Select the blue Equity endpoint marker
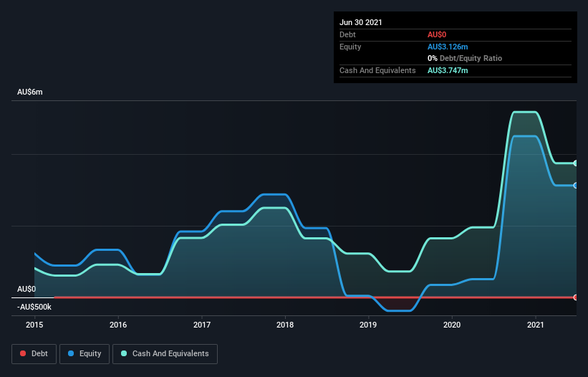The height and width of the screenshot is (377, 588). tap(576, 186)
